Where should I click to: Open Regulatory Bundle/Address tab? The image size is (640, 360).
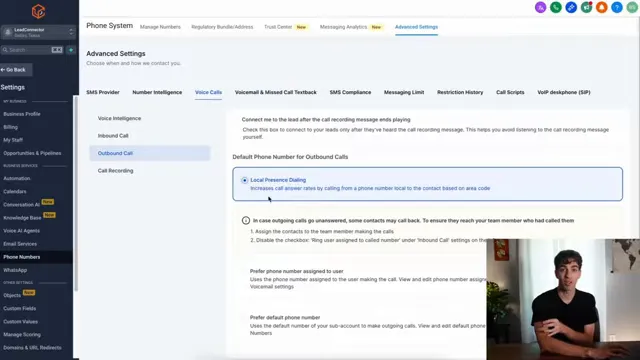[x=222, y=27]
